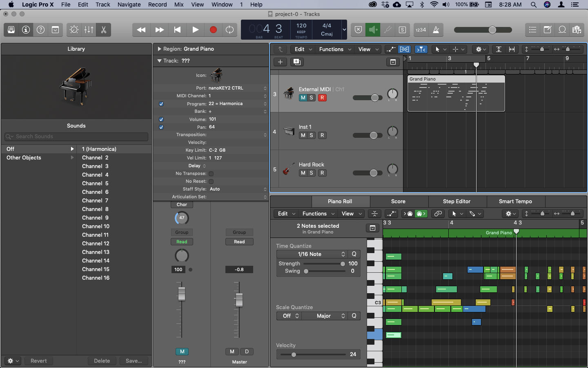This screenshot has width=588, height=368.
Task: Click the green MIDI In icon in Piano Roll
Action: pos(421,213)
